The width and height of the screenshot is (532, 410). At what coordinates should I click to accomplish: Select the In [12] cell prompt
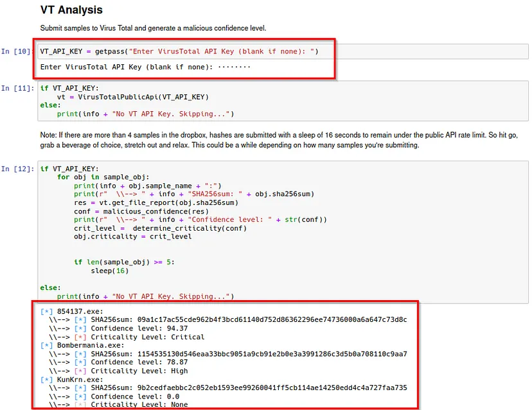click(x=16, y=169)
